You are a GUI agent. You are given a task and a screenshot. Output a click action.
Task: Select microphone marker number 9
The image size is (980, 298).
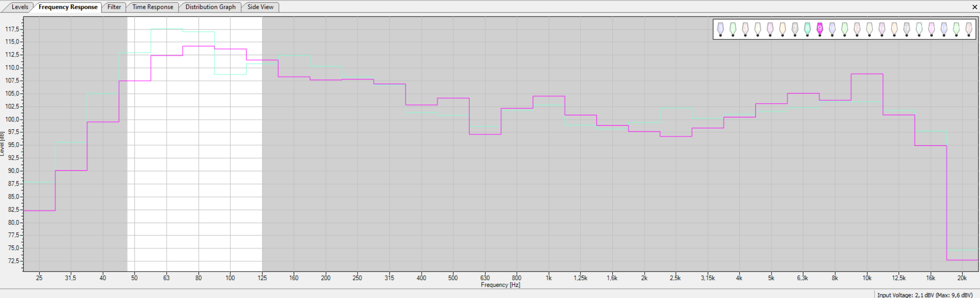[820, 28]
